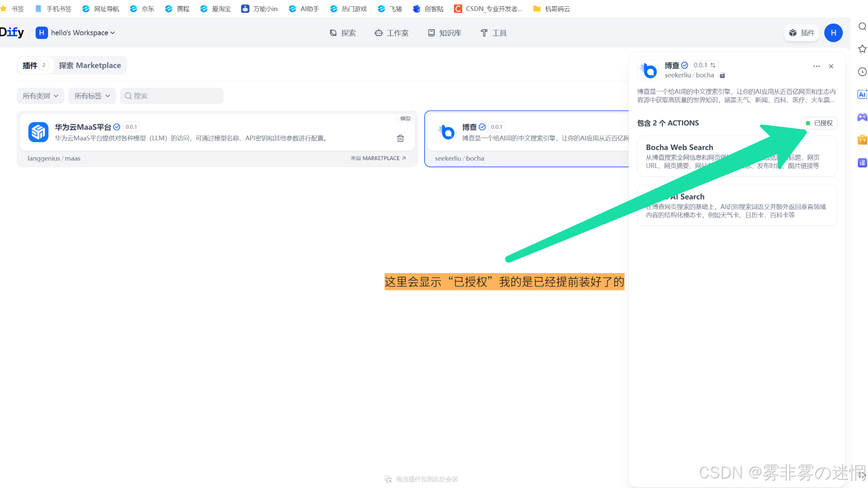Open the H user avatar menu
The height and width of the screenshot is (488, 868).
tap(833, 33)
